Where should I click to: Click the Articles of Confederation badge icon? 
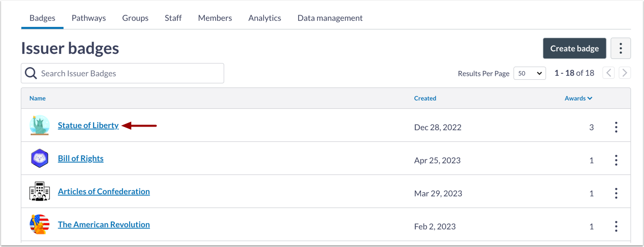coord(39,192)
